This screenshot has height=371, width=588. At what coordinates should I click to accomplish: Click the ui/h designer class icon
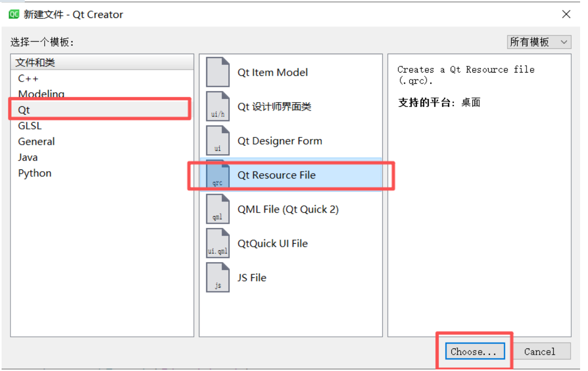click(218, 106)
